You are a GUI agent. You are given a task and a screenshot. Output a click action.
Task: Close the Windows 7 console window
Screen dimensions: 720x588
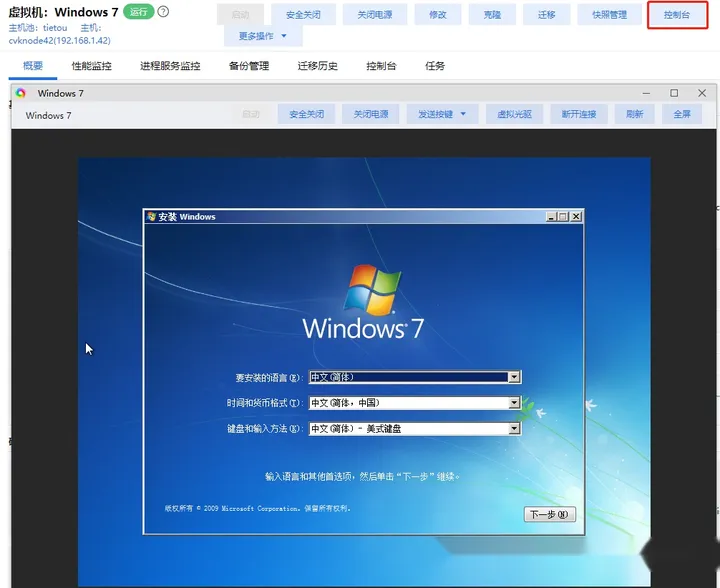click(x=702, y=93)
